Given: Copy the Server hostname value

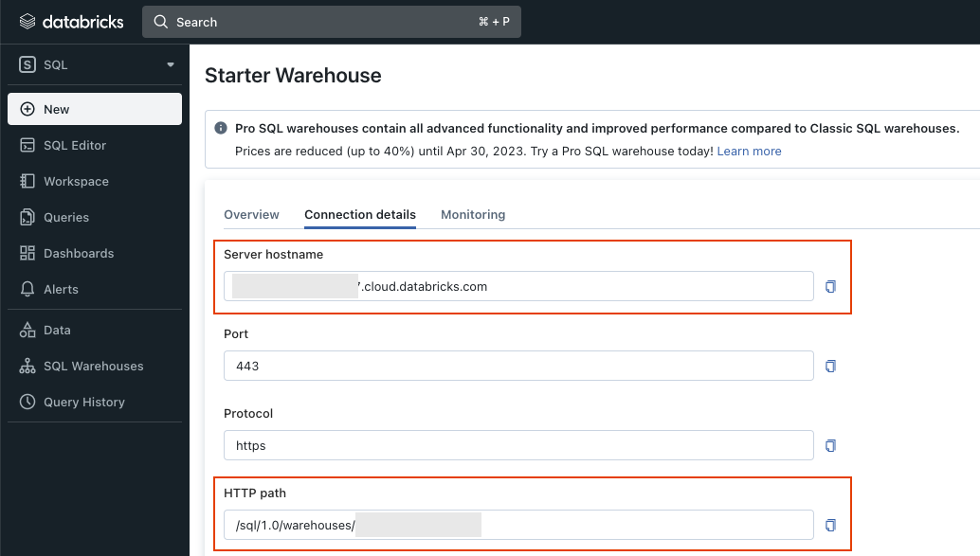Looking at the screenshot, I should (830, 286).
